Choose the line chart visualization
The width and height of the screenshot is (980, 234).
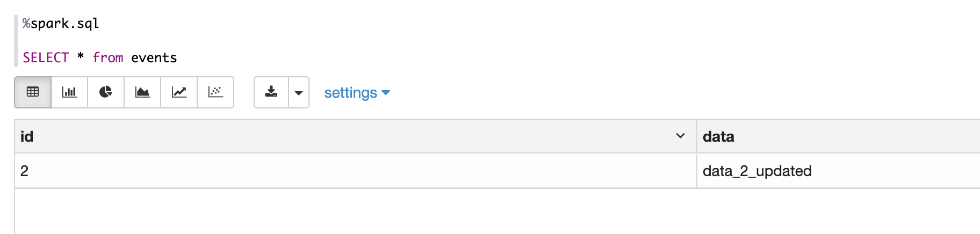pyautogui.click(x=179, y=92)
